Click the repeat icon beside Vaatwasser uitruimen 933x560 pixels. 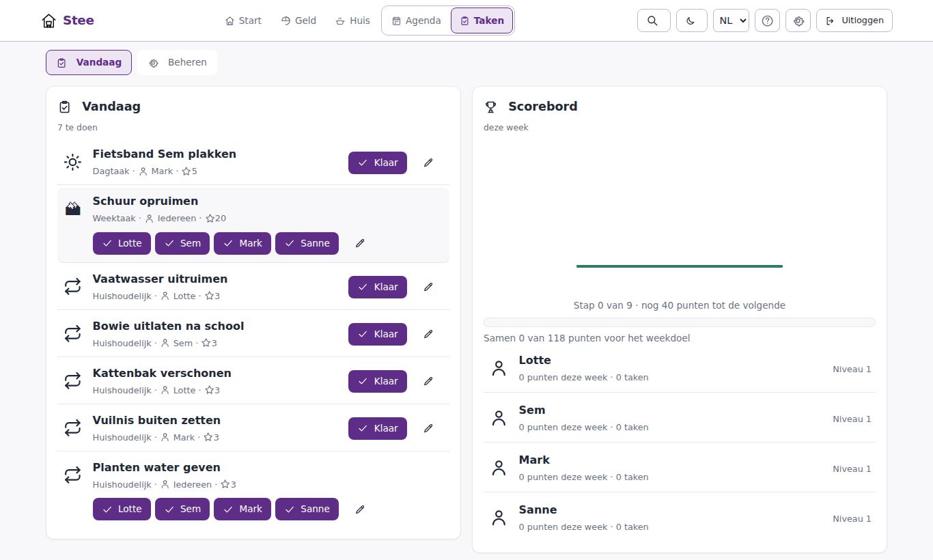pyautogui.click(x=72, y=287)
